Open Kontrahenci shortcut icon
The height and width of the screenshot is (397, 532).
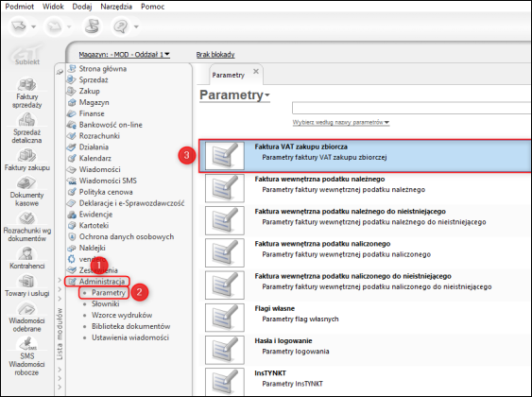(26, 254)
